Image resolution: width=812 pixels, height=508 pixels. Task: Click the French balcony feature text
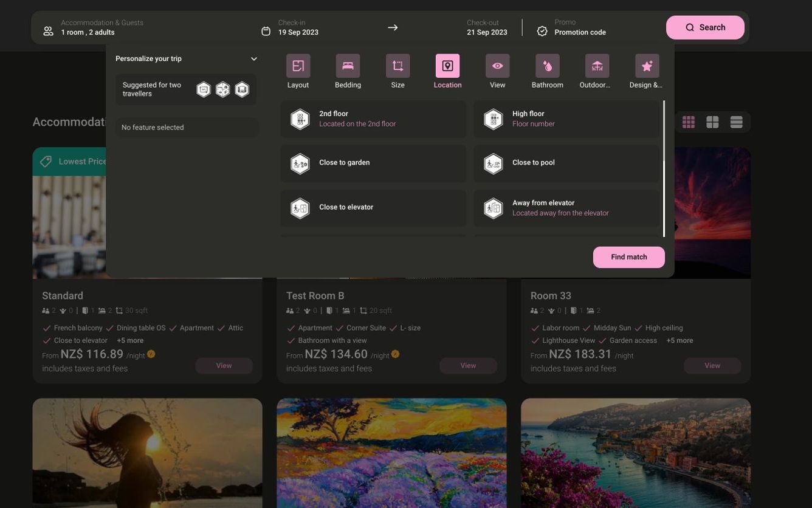tap(78, 328)
